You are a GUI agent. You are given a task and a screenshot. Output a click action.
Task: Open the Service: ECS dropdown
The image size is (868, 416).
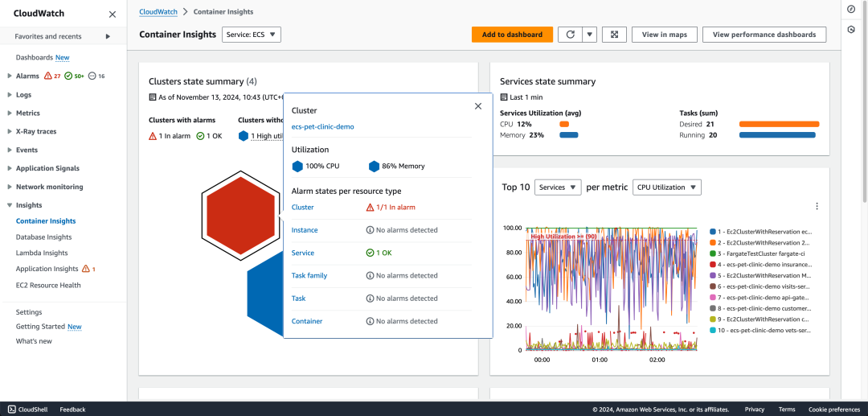tap(252, 35)
